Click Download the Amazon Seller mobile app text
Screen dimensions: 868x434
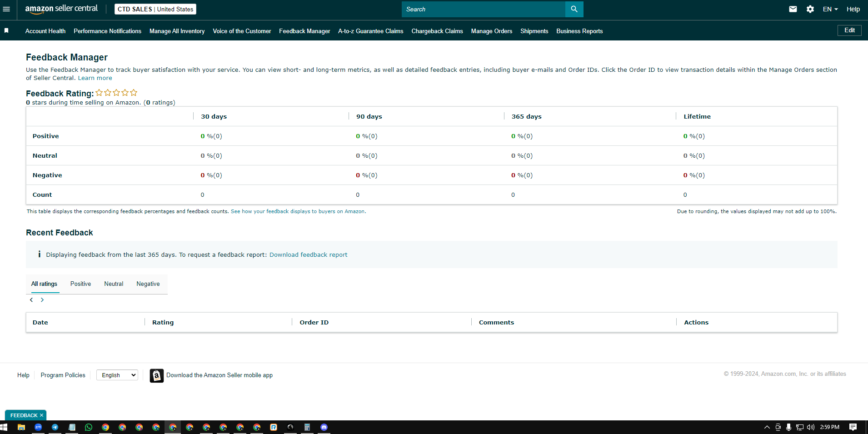(219, 375)
